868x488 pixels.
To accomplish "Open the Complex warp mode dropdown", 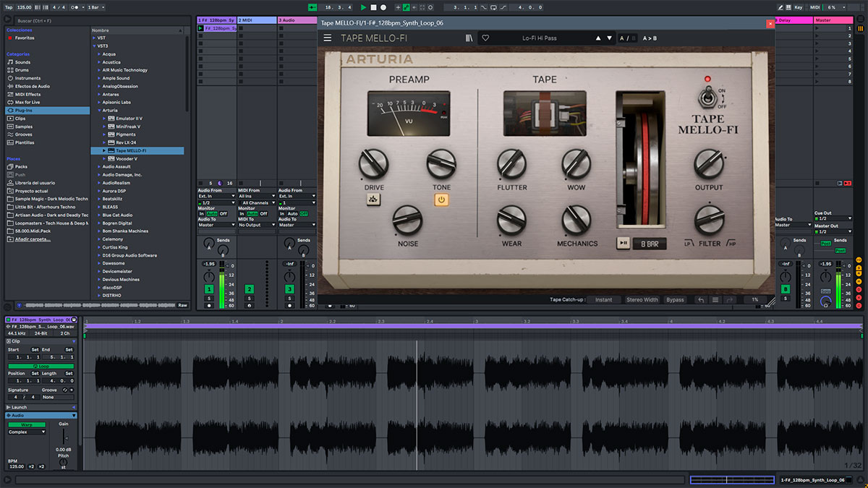I will (x=27, y=432).
